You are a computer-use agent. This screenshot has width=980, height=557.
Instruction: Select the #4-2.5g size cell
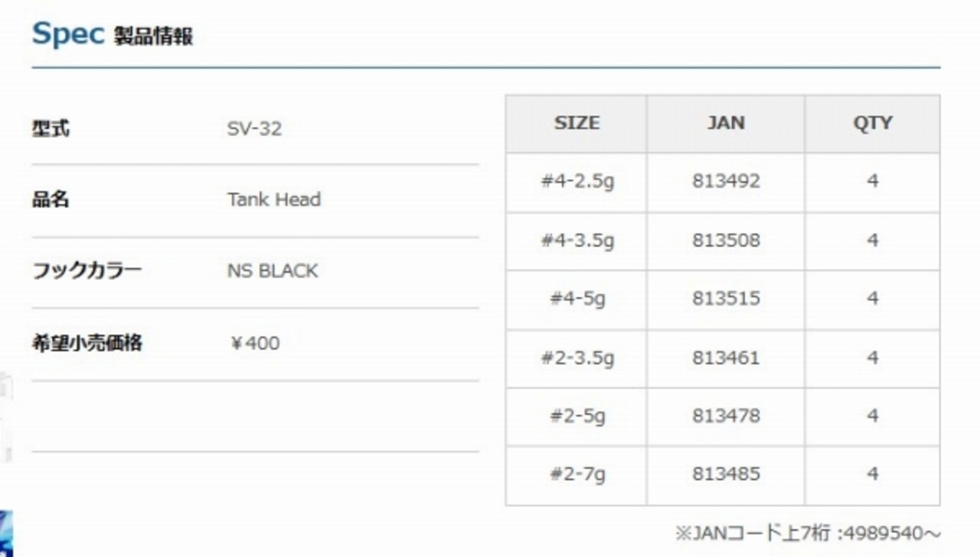tap(577, 182)
